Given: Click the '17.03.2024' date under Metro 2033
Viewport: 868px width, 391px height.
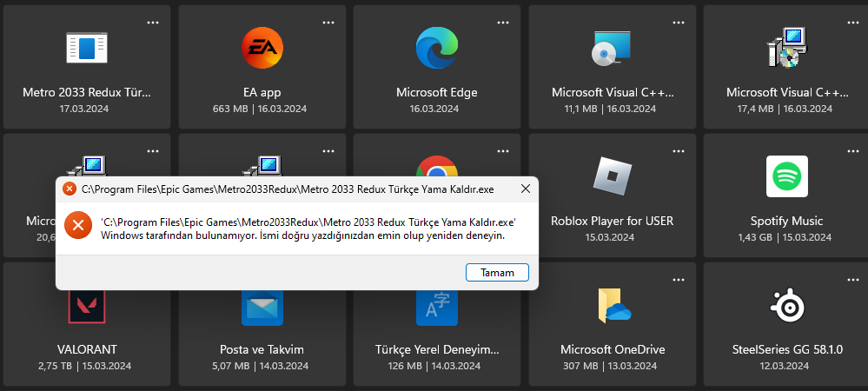Looking at the screenshot, I should click(x=84, y=109).
